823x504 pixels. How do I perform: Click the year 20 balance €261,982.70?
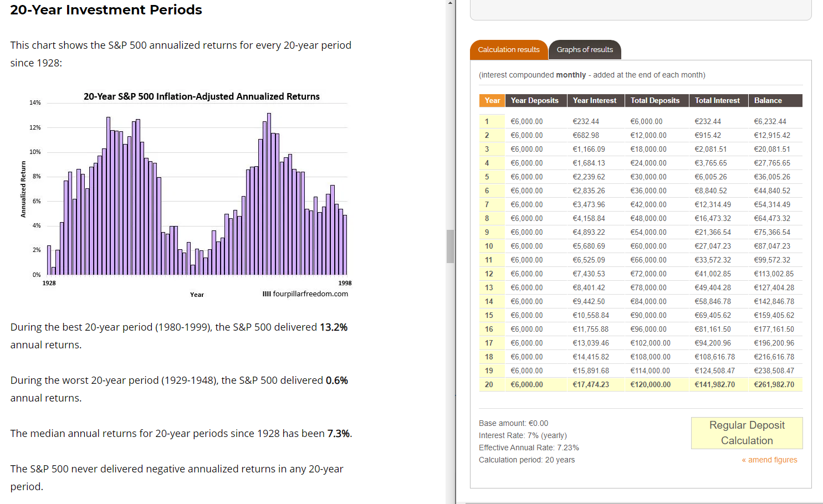[x=774, y=384]
